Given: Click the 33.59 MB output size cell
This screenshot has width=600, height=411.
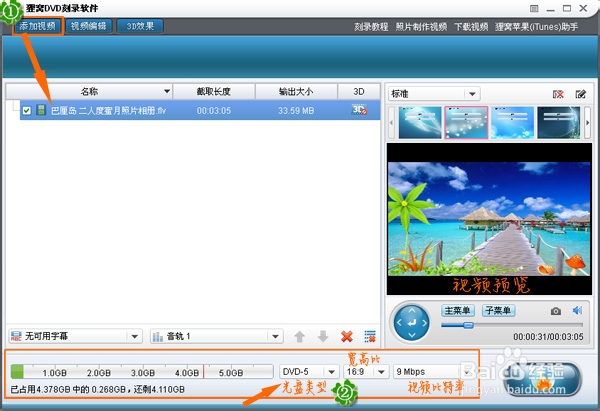Looking at the screenshot, I should 296,111.
